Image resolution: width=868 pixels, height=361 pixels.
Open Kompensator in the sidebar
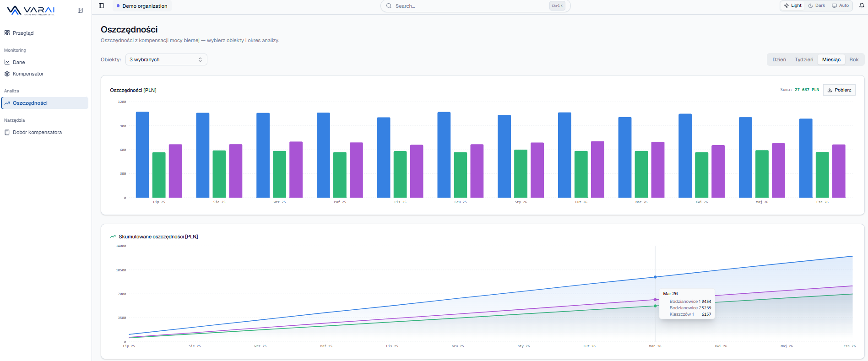pyautogui.click(x=44, y=74)
